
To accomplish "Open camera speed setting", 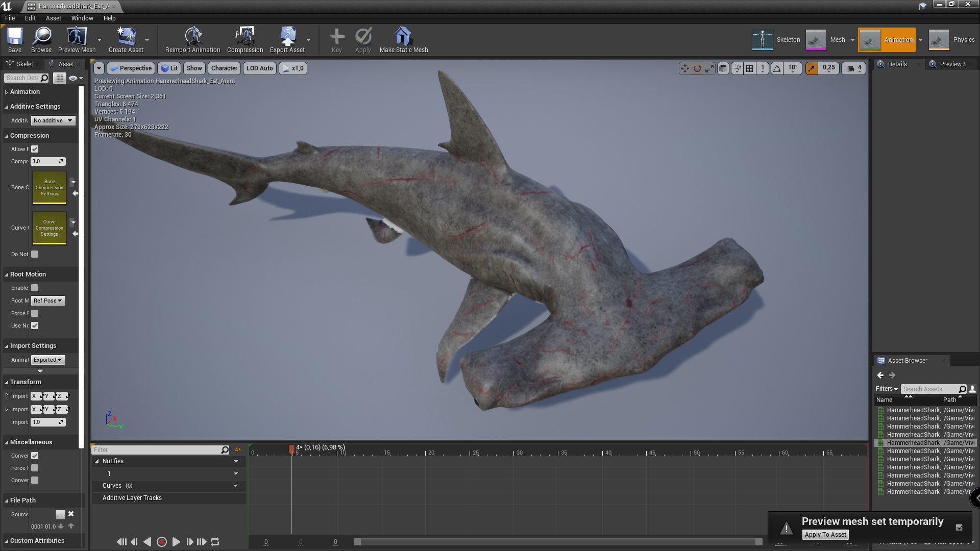I will 854,68.
